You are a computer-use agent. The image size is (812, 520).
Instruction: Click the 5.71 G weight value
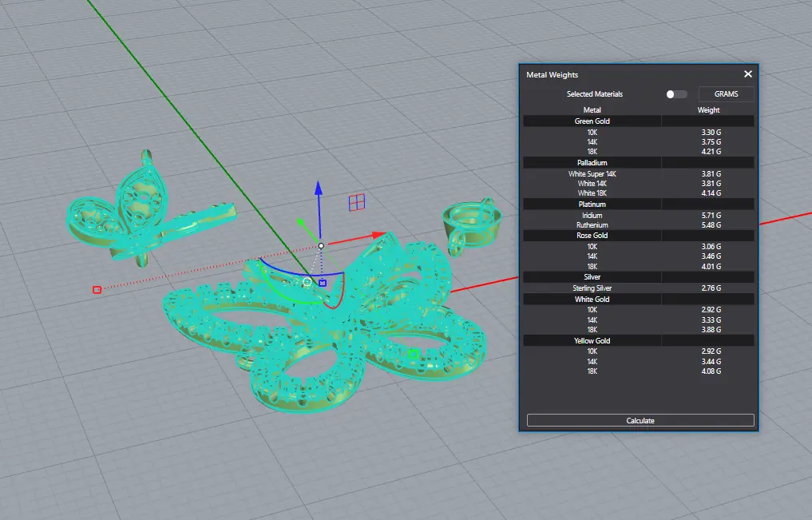tap(711, 216)
